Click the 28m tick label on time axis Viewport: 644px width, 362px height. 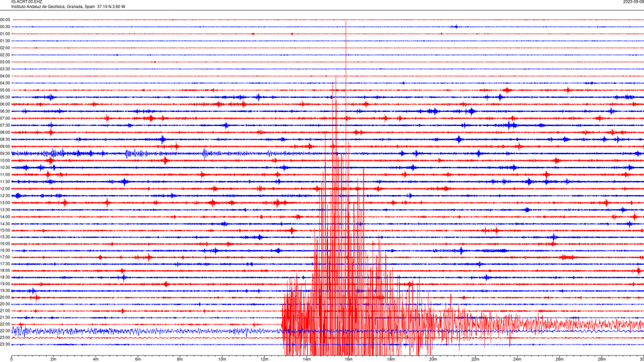point(602,359)
